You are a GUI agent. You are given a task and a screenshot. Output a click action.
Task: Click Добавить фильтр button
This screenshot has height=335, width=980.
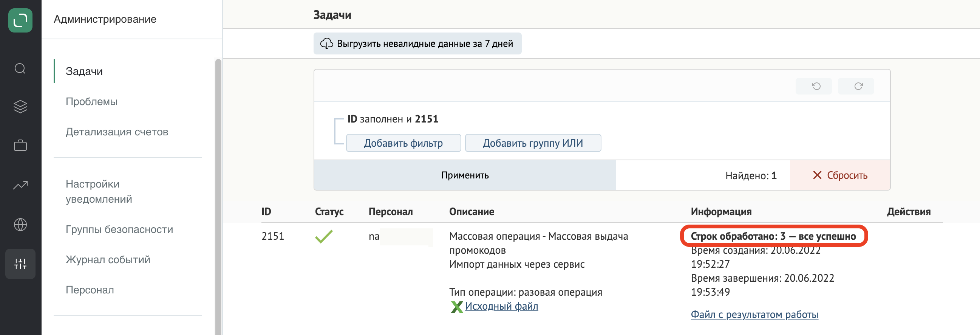click(403, 143)
